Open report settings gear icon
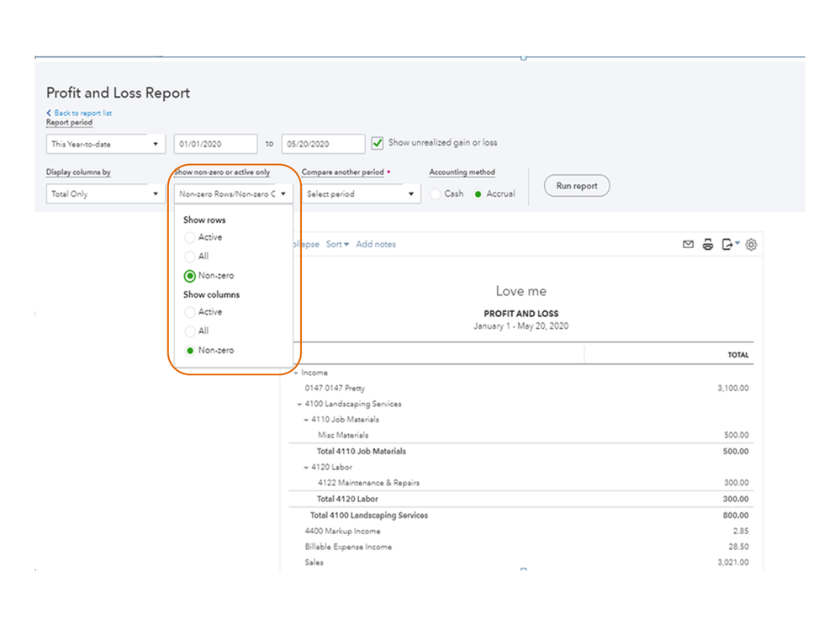This screenshot has height=630, width=840. click(751, 245)
